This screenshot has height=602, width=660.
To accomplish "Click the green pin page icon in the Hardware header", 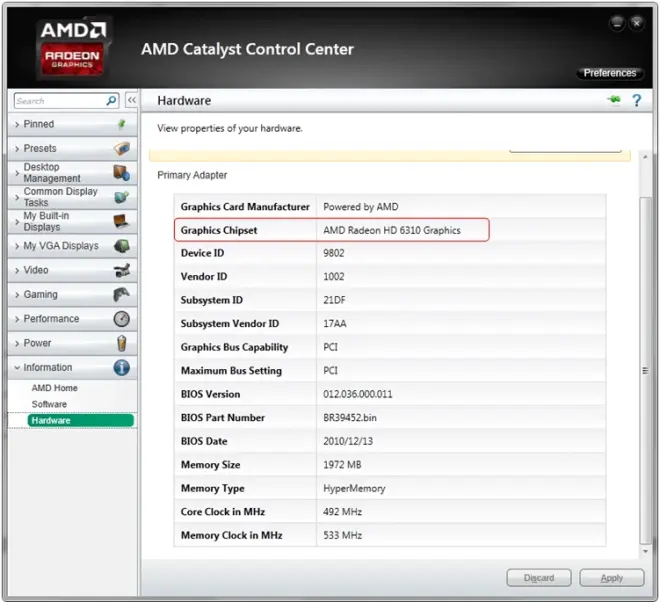I will point(614,100).
